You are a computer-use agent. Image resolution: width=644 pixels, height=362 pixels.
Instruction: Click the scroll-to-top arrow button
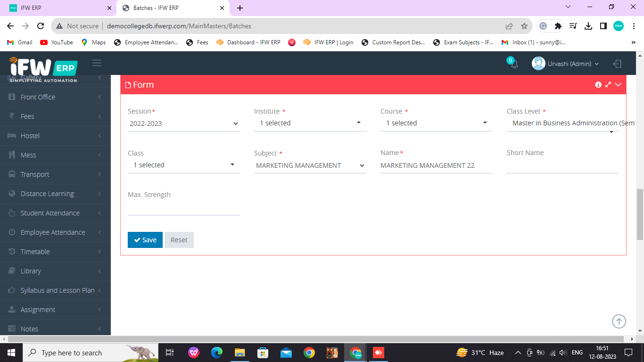point(619,321)
